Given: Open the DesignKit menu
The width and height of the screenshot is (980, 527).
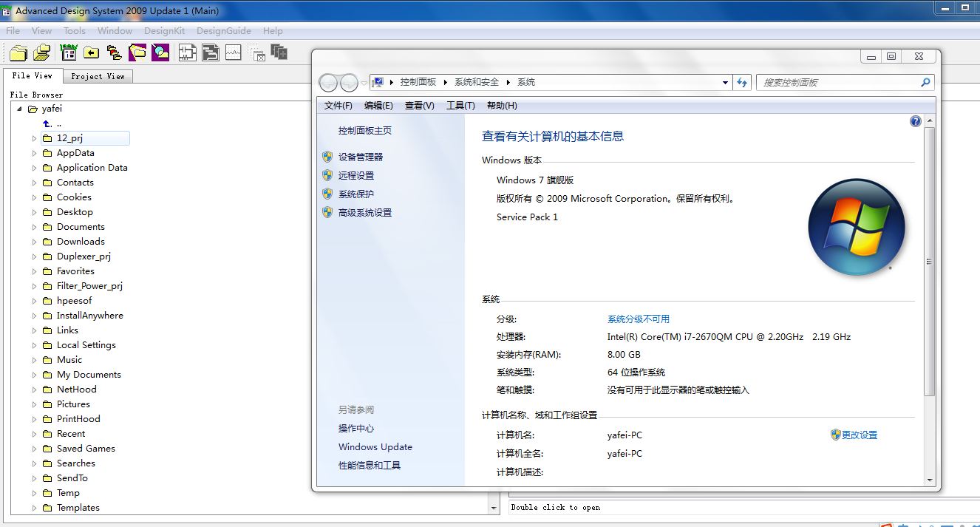Looking at the screenshot, I should [x=165, y=31].
